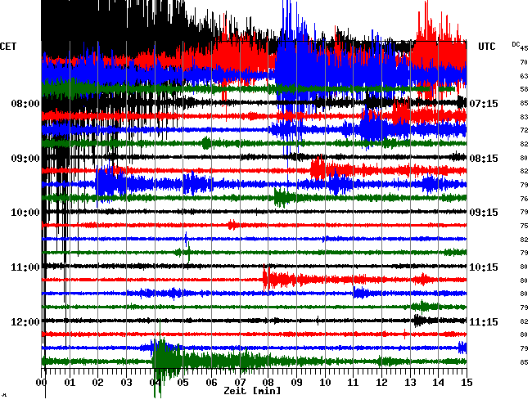Click minute tick label 07
Image resolution: width=532 pixels, height=404 pixels.
tap(240, 382)
